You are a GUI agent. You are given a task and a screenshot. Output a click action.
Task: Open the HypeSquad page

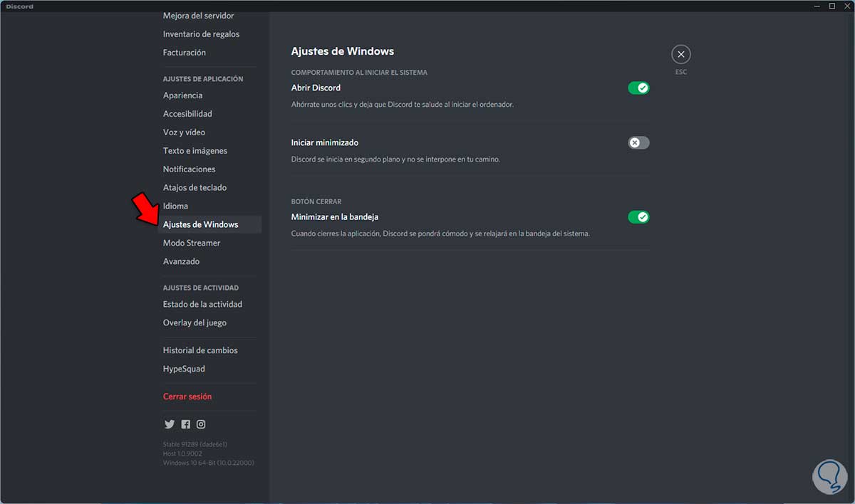pyautogui.click(x=184, y=369)
